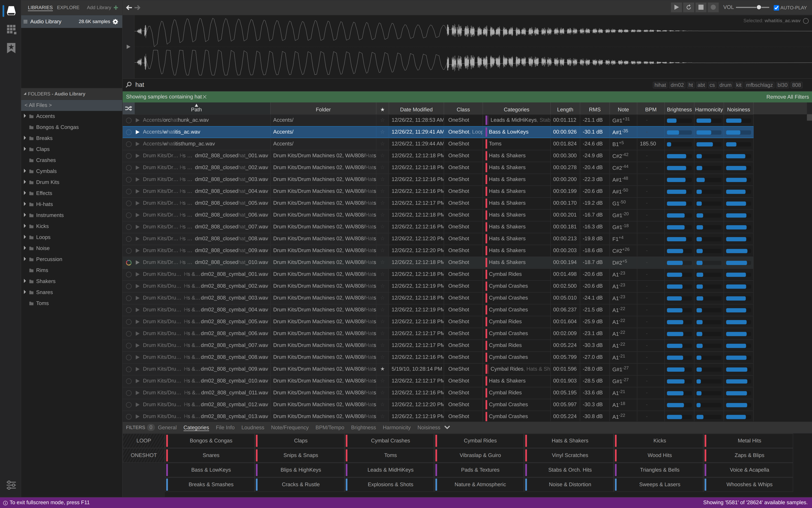Viewport: 812px width, 508px height.
Task: Open the starred favorites sidebar icon
Action: click(x=11, y=48)
